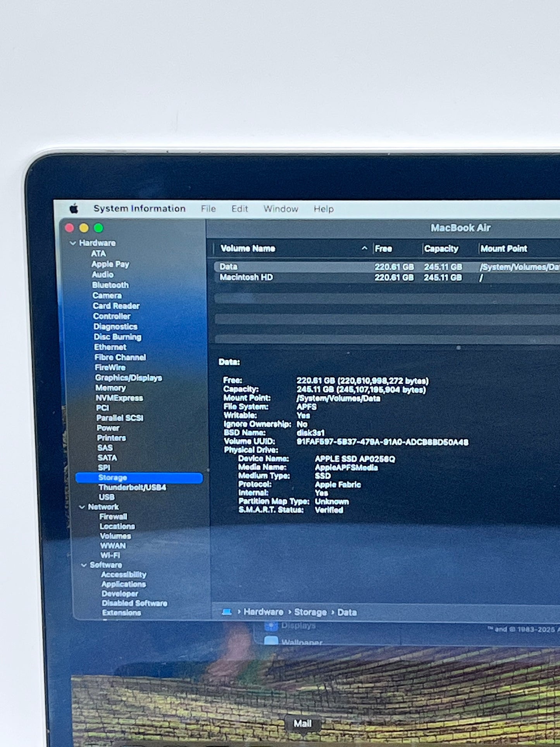Select Camera in the sidebar
560x747 pixels.
107,295
